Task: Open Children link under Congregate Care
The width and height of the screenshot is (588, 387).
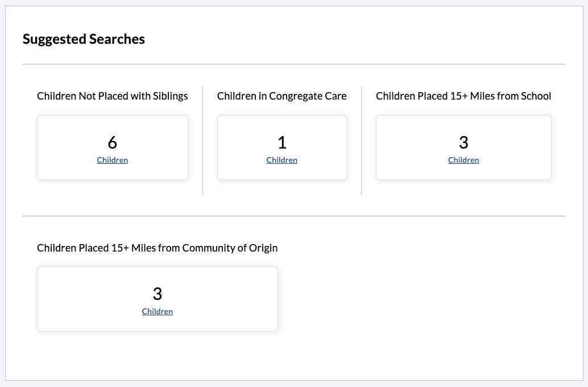Action: tap(282, 160)
